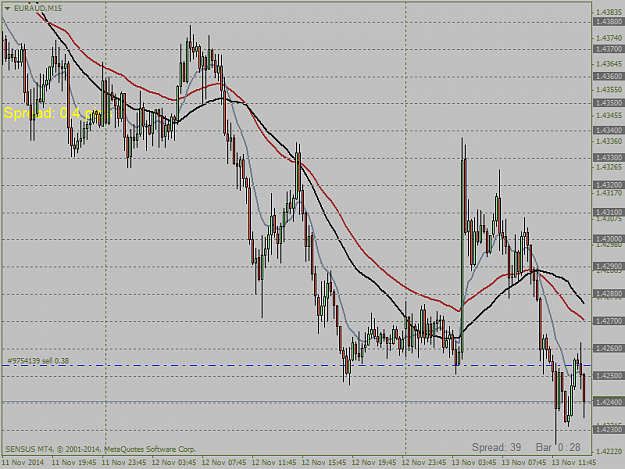Click the 1.43170 price scale value
The height and width of the screenshot is (469, 625).
(609, 193)
